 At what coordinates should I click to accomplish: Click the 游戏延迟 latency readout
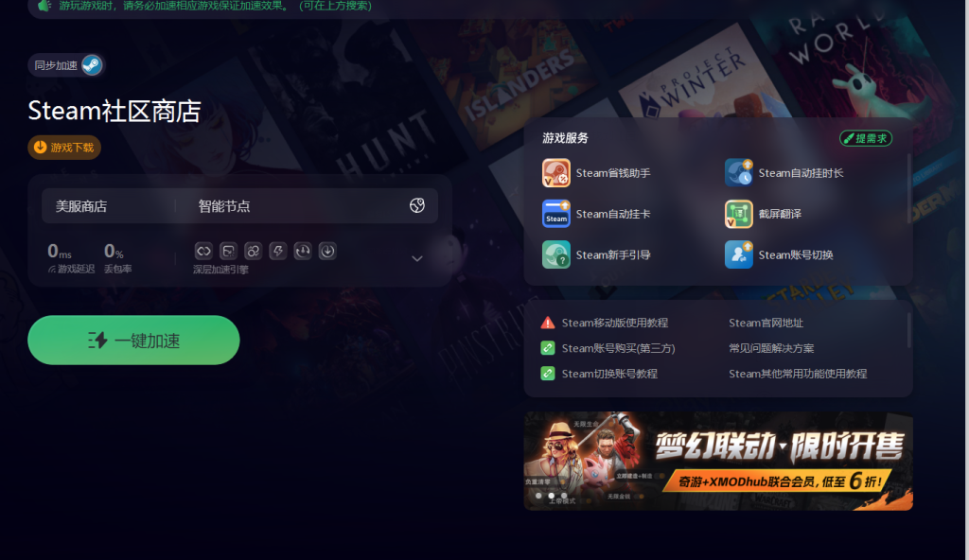point(70,257)
